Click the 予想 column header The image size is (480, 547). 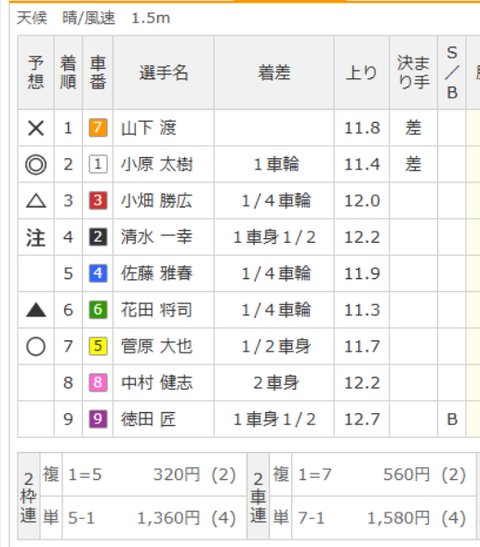(x=36, y=73)
